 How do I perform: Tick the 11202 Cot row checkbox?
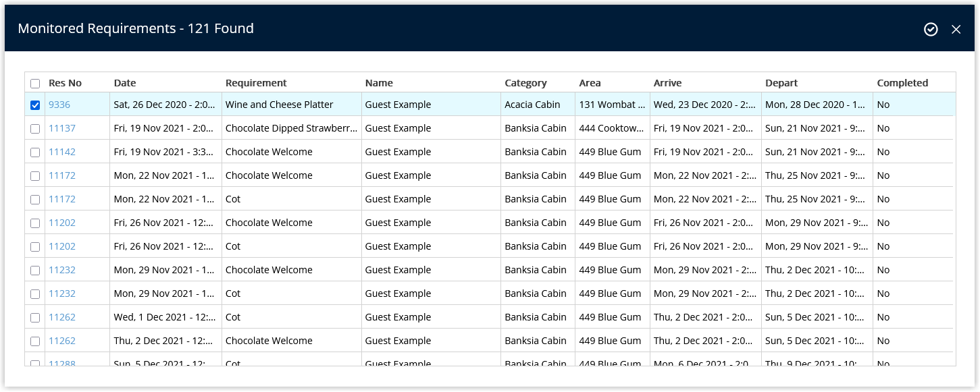pos(35,247)
